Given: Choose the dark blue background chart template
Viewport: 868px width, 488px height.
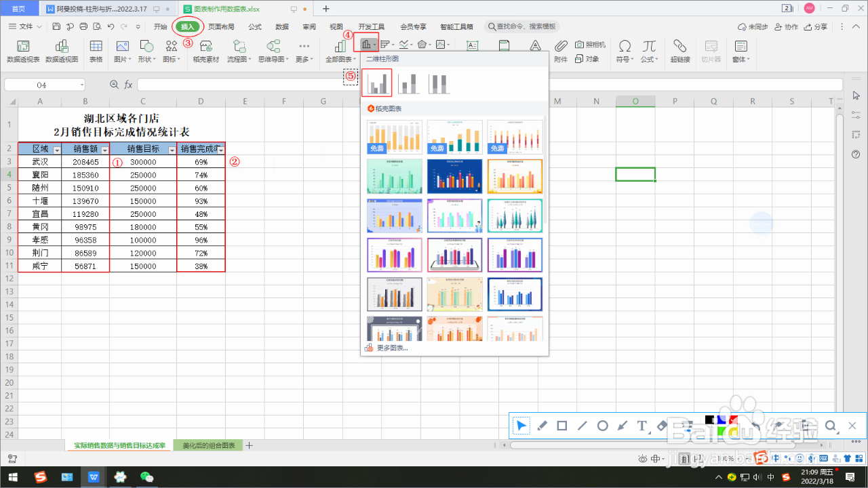Looking at the screenshot, I should point(455,176).
